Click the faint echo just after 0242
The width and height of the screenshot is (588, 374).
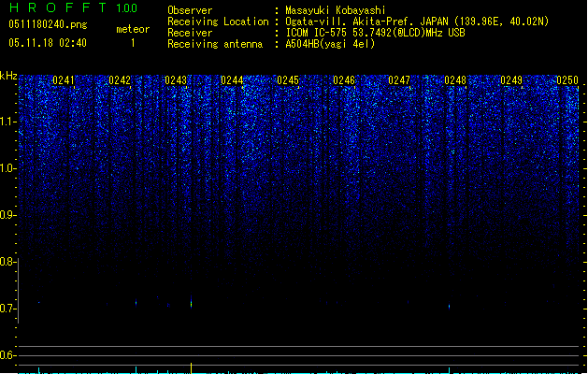[x=136, y=302]
